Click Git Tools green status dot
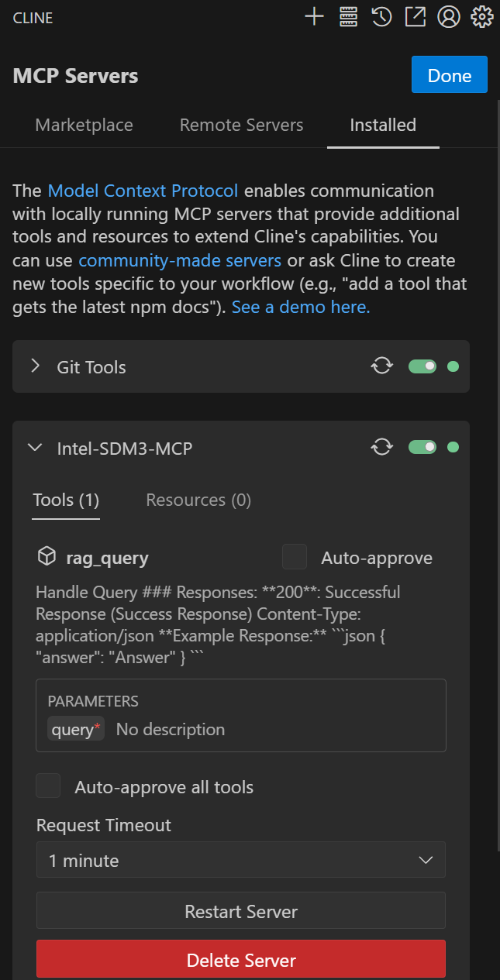The image size is (500, 980). [x=453, y=366]
